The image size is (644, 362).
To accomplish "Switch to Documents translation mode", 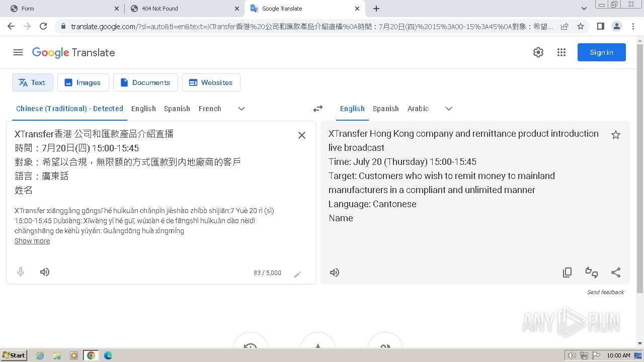I will coord(145,82).
